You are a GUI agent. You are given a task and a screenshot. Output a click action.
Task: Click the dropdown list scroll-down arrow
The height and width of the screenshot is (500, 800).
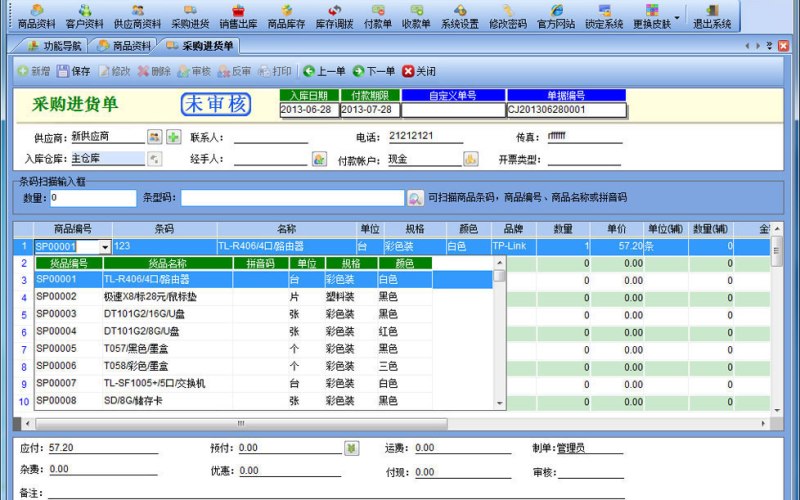point(499,403)
